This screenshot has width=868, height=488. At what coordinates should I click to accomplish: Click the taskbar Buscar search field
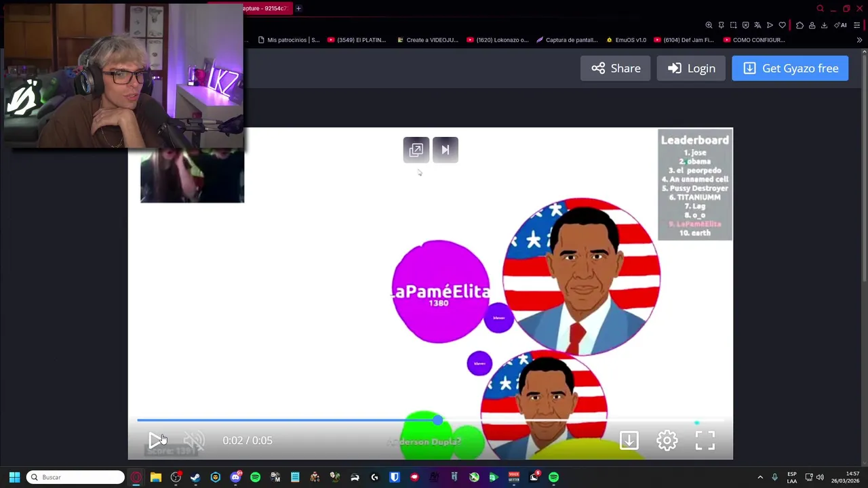[76, 477]
